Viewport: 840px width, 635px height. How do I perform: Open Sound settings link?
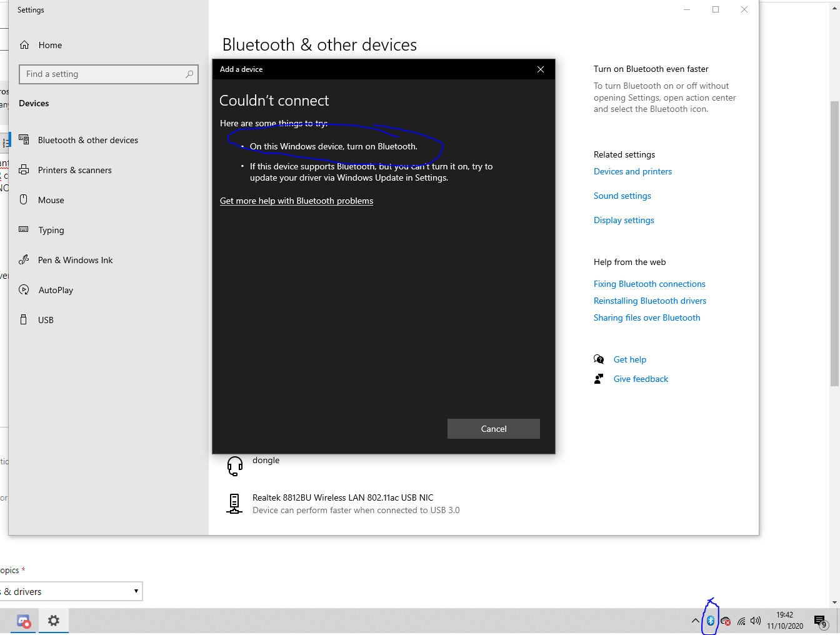coord(622,196)
